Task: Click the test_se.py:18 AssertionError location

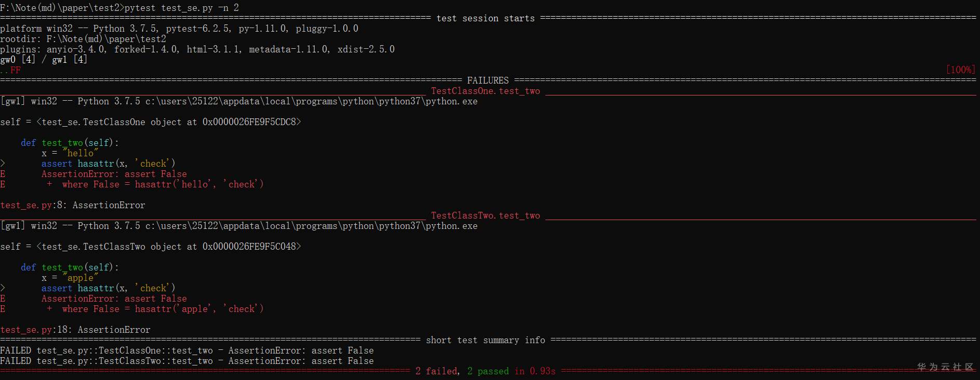Action: [x=75, y=330]
